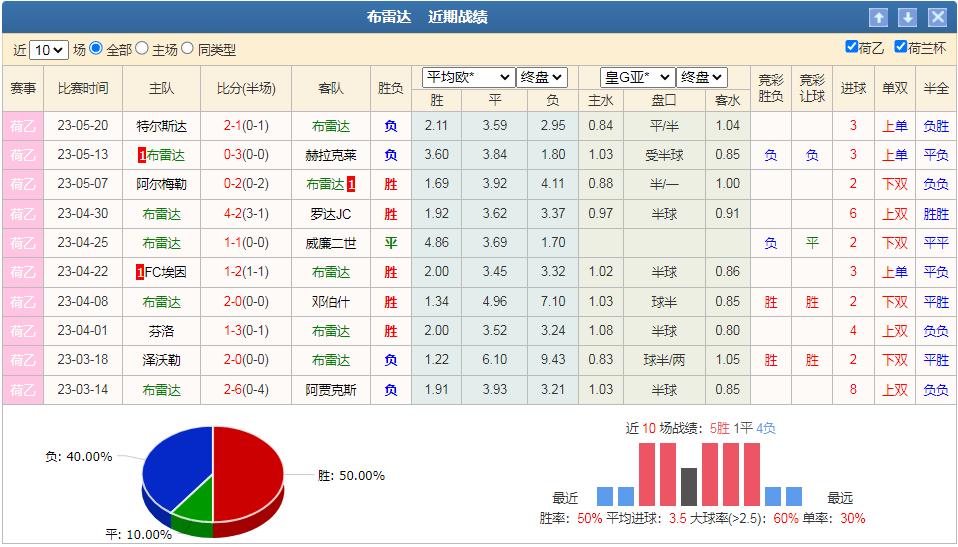The height and width of the screenshot is (547, 958).
Task: Click the goals value 8 for 23-03-14
Action: pos(854,389)
